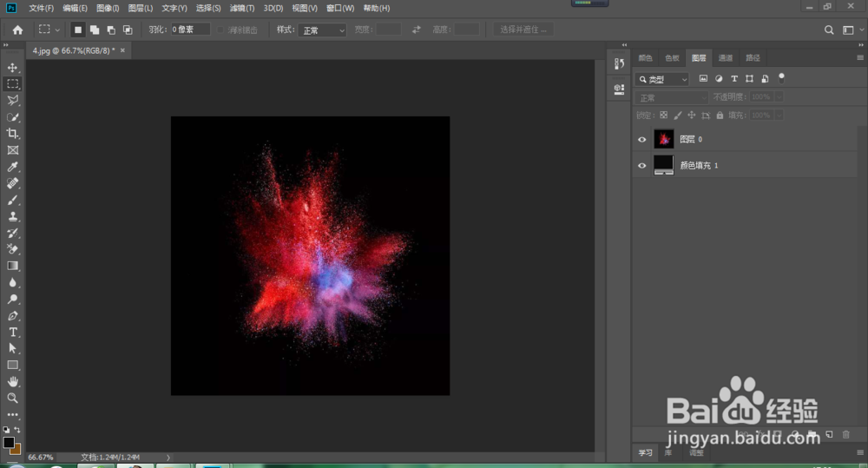
Task: Select the Gradient tool
Action: coord(13,266)
